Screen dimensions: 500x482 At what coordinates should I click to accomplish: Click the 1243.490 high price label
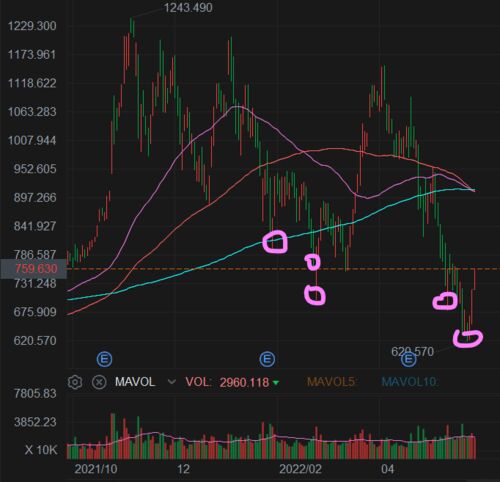pyautogui.click(x=188, y=8)
